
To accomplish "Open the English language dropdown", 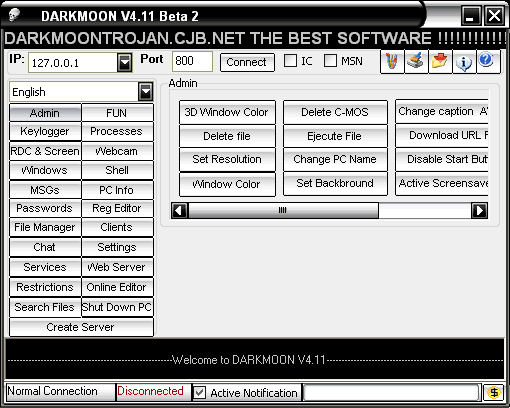I will (146, 92).
